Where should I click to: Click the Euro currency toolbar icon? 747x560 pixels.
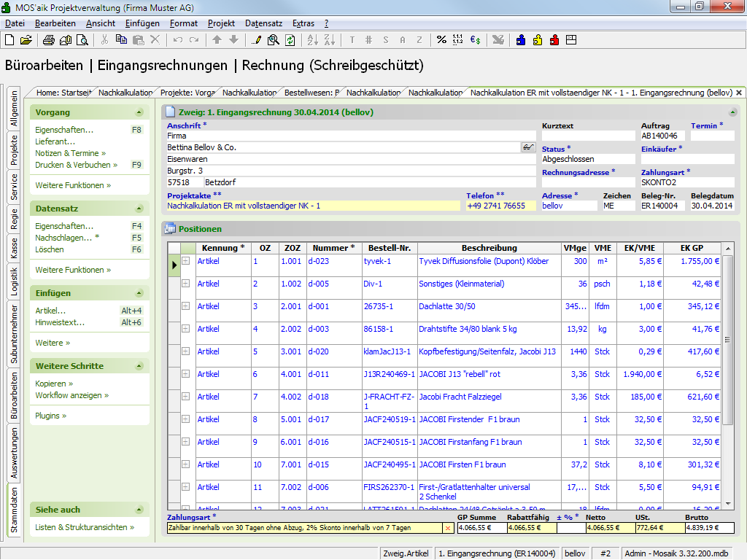point(475,40)
